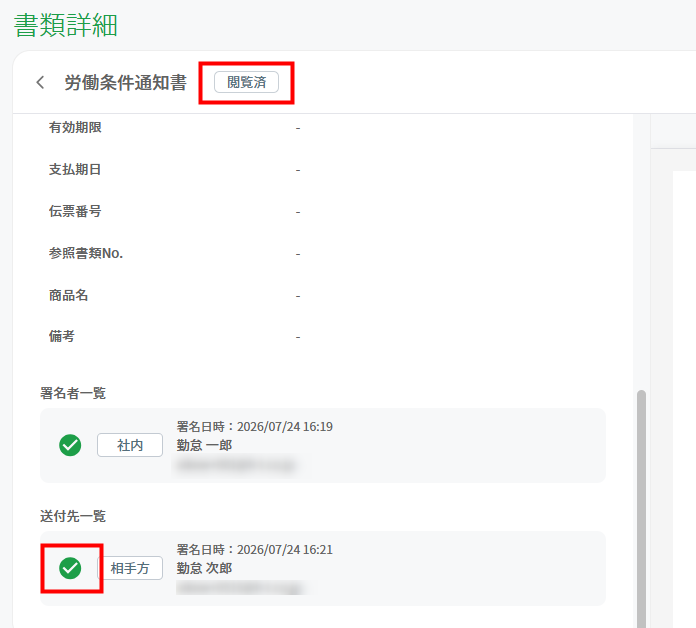Viewport: 696px width, 628px height.
Task: Select the 労働条件通知書 document title
Action: 126,83
